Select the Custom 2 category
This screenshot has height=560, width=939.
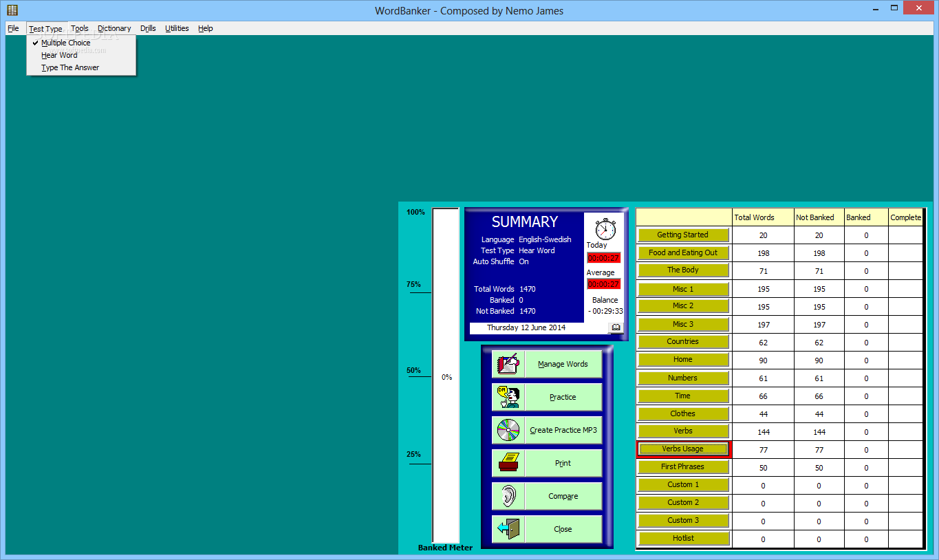pyautogui.click(x=683, y=503)
